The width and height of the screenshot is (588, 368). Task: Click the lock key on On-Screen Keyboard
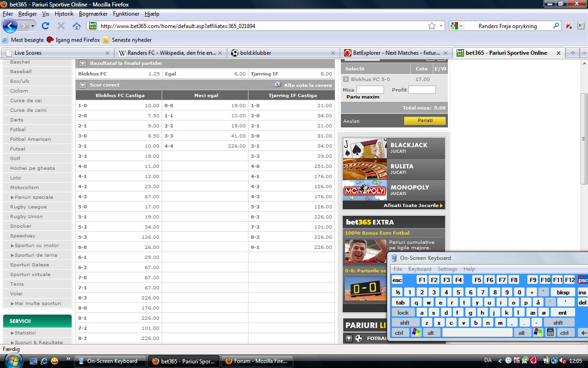(403, 313)
